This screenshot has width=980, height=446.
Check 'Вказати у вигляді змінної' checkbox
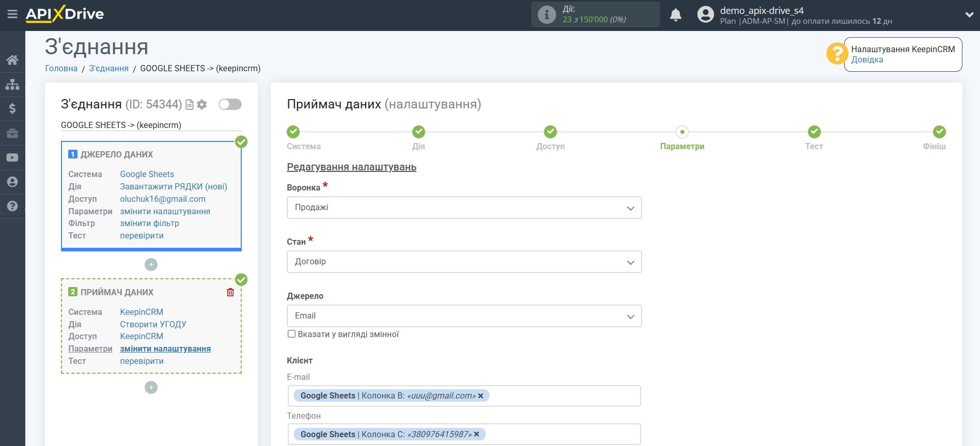point(291,334)
